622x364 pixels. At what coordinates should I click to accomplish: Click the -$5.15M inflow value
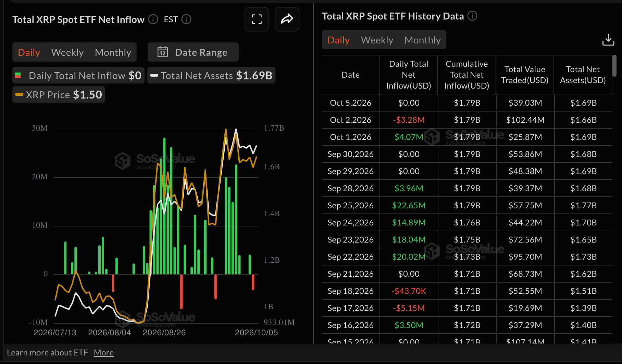pyautogui.click(x=409, y=308)
